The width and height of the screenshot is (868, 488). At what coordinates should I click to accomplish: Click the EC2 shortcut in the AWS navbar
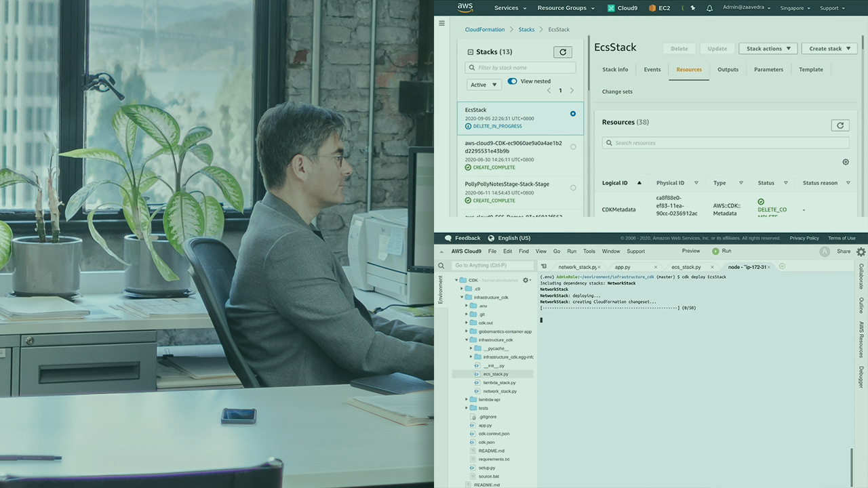(659, 7)
